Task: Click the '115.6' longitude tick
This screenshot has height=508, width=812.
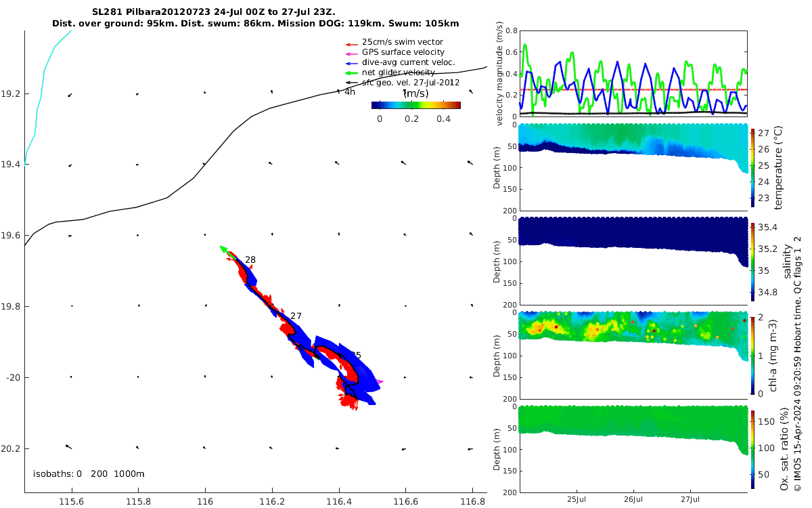Action: coord(72,501)
